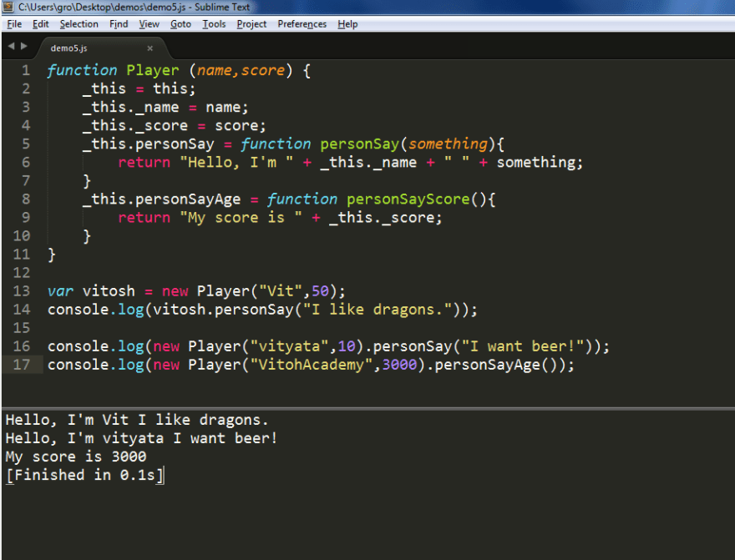Click the number 3000 on line 17

click(x=400, y=365)
